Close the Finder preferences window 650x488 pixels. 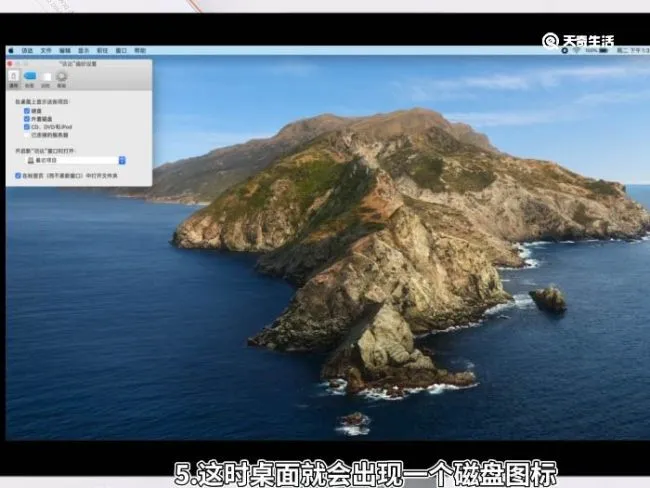tap(10, 63)
